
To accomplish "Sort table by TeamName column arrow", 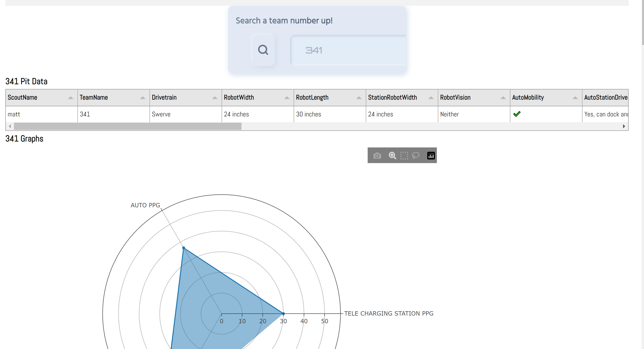I will coord(142,98).
